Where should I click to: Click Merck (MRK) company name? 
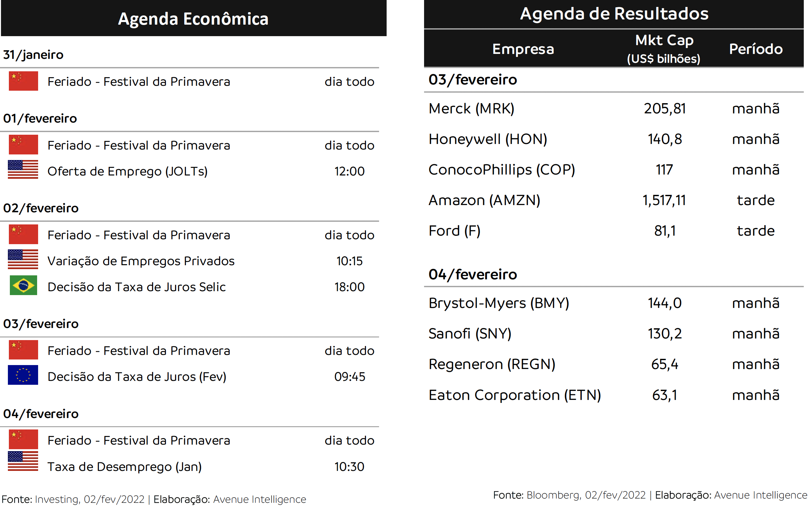tap(471, 108)
